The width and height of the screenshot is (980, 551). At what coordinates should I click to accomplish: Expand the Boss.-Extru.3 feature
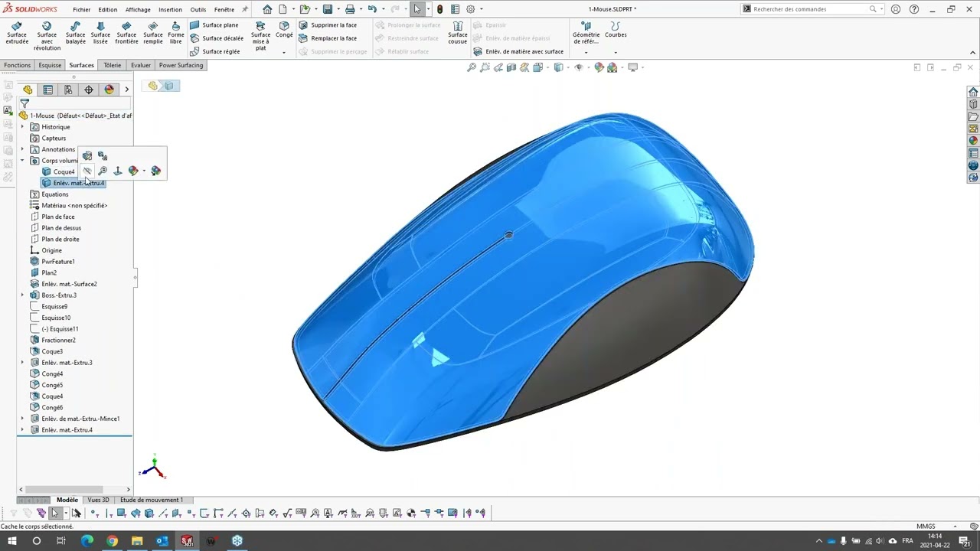[x=22, y=295]
